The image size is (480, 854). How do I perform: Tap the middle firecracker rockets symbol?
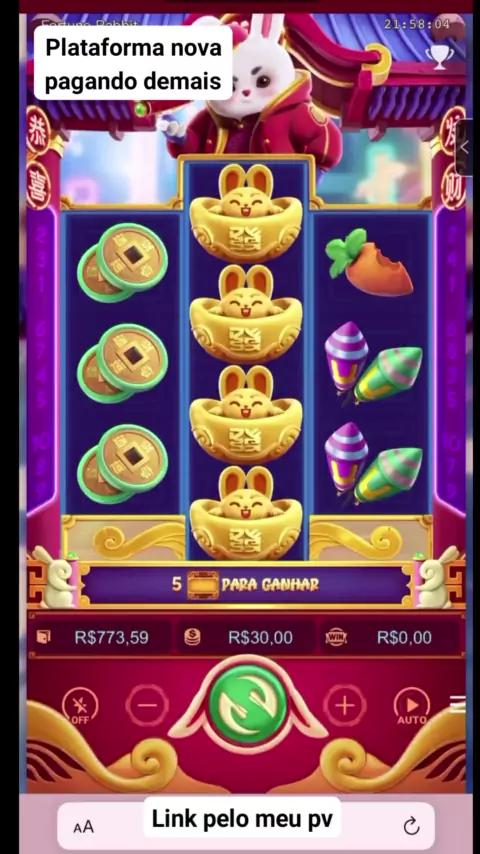click(373, 363)
